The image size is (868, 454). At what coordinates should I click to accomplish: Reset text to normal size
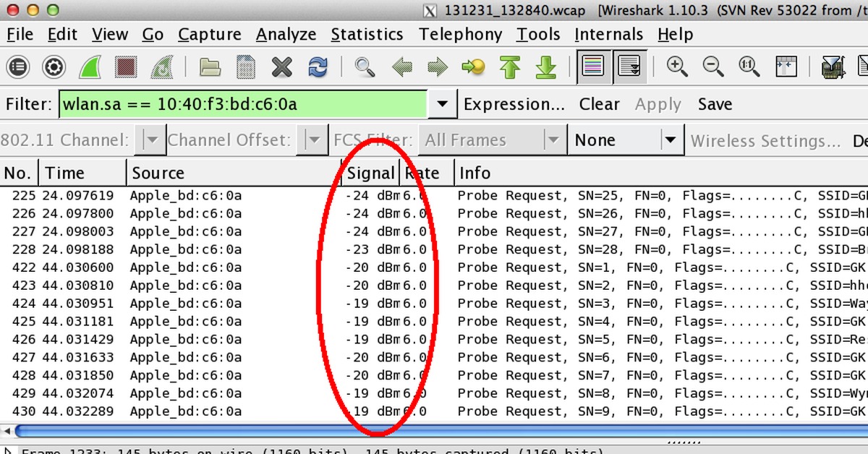[x=749, y=67]
